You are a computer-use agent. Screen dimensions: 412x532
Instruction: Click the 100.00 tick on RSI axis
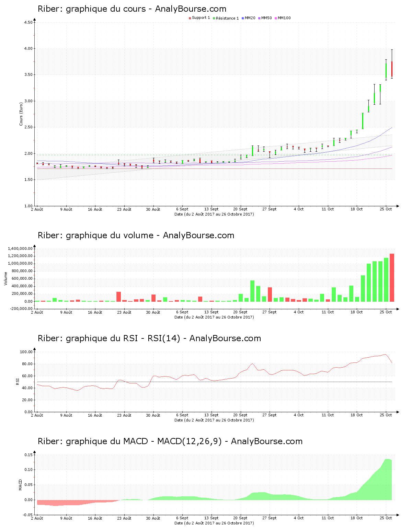[26, 352]
